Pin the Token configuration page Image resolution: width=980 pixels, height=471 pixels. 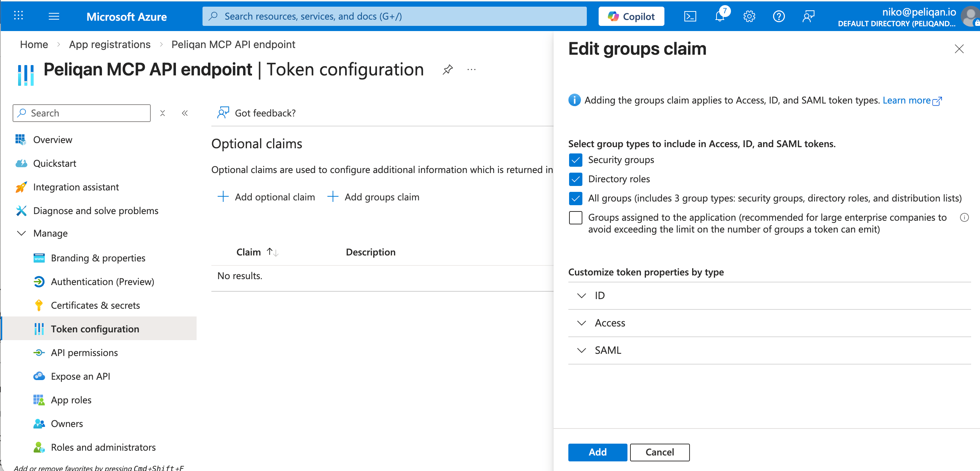448,70
